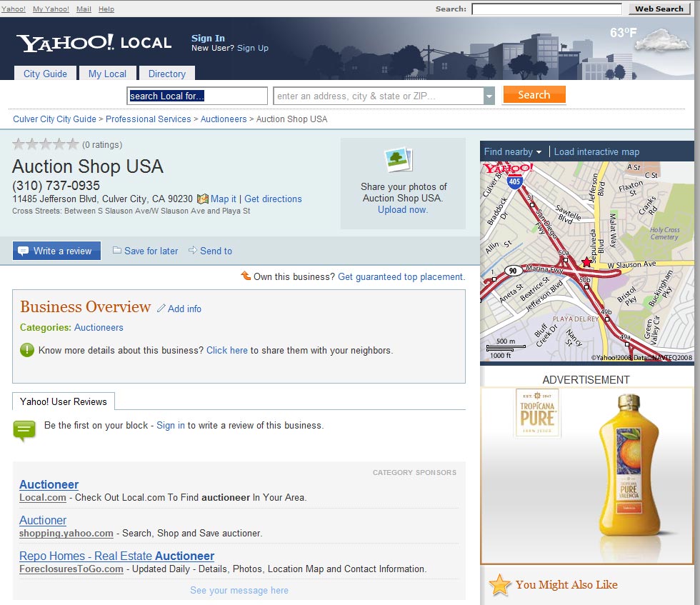This screenshot has height=605, width=700.
Task: Click the 63°F temperature reading
Action: point(623,33)
